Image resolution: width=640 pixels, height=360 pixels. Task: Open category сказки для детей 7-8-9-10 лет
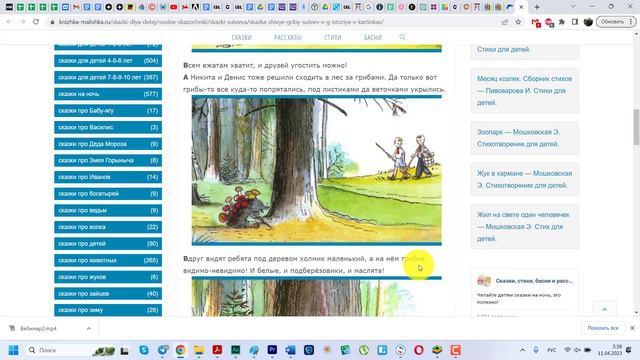coord(108,77)
